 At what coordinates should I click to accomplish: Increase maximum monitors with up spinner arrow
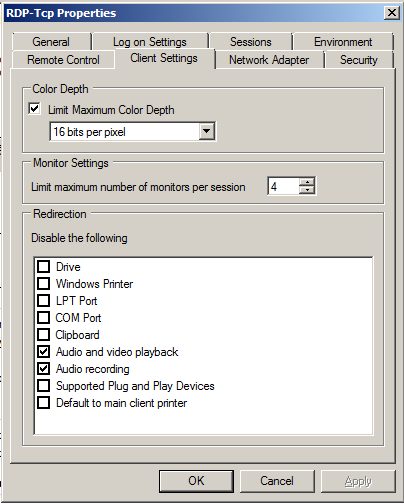point(307,182)
